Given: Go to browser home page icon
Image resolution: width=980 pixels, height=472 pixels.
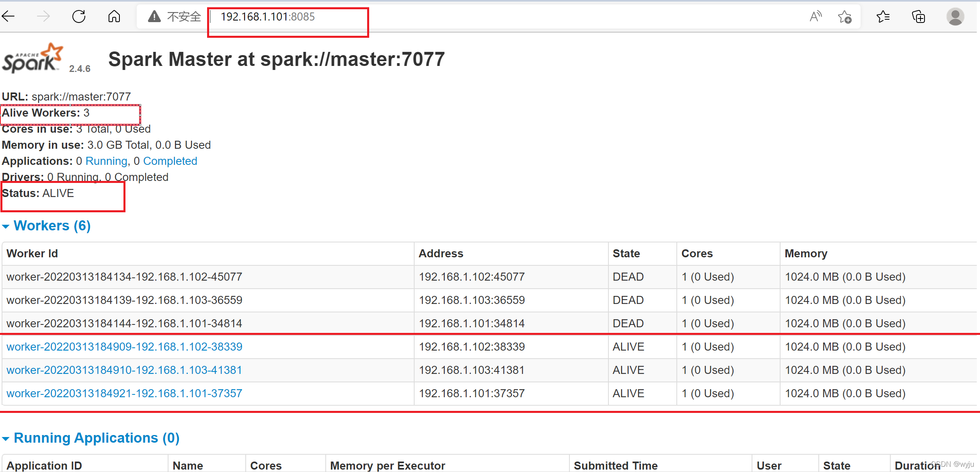Looking at the screenshot, I should pos(114,16).
